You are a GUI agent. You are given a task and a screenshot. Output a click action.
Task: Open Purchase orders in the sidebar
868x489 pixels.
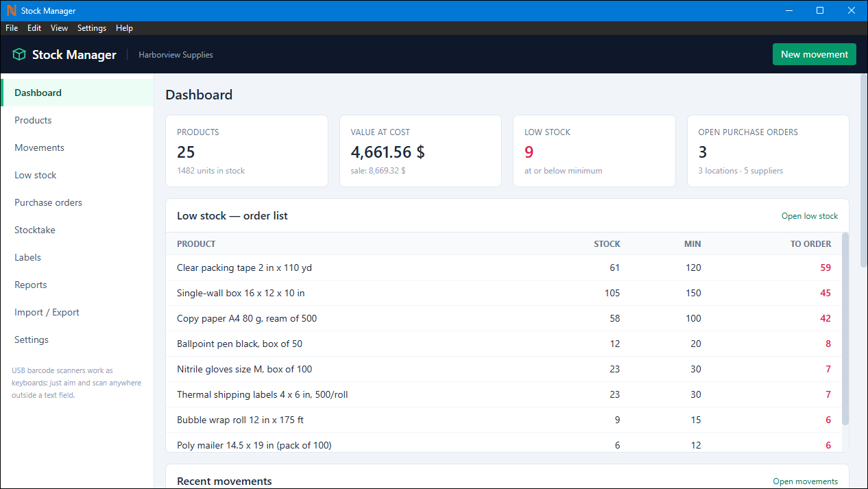(x=77, y=202)
